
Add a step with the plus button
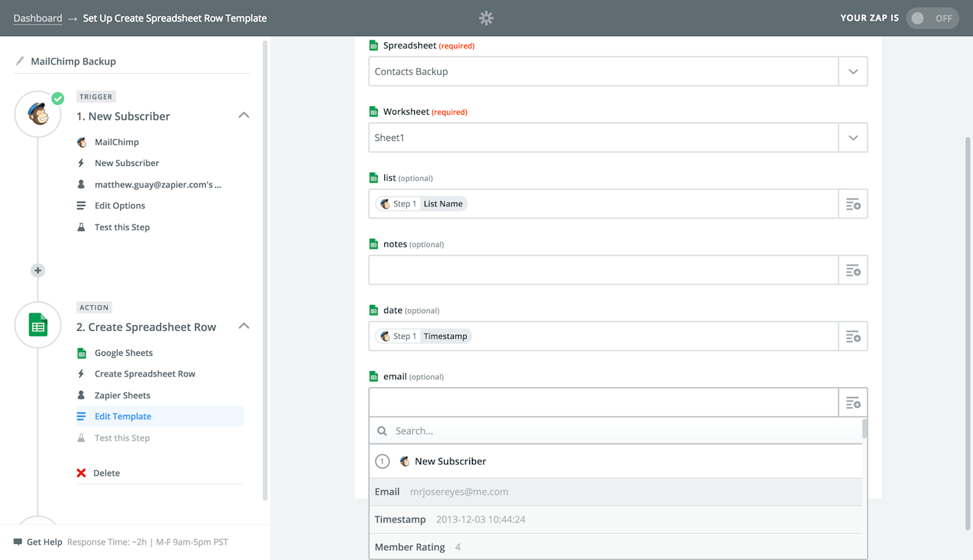click(38, 270)
